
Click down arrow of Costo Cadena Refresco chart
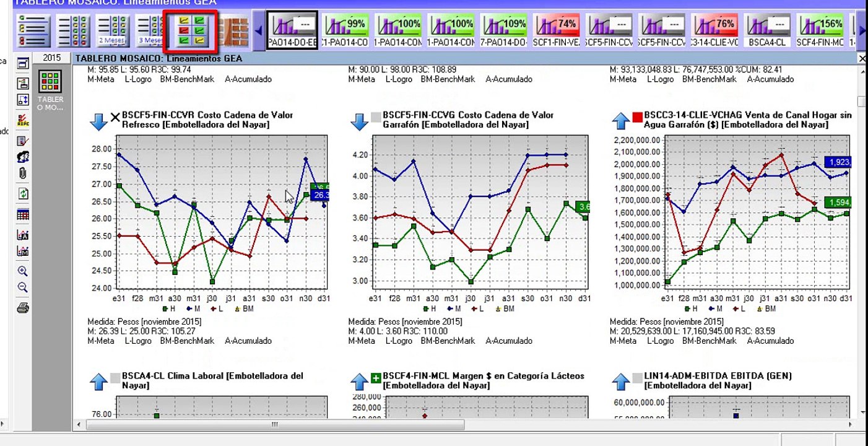click(x=98, y=121)
